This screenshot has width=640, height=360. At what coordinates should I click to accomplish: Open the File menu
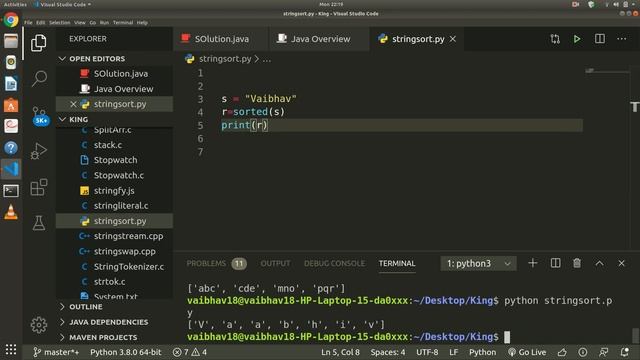pos(28,22)
